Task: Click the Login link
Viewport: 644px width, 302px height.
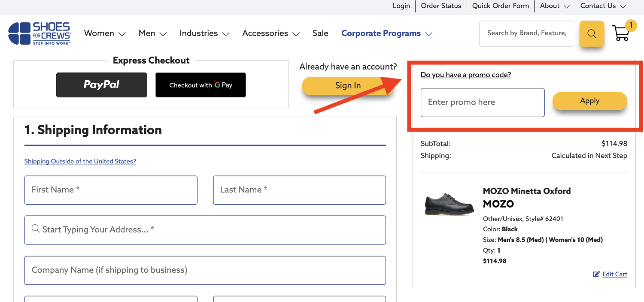Action: coord(401,6)
